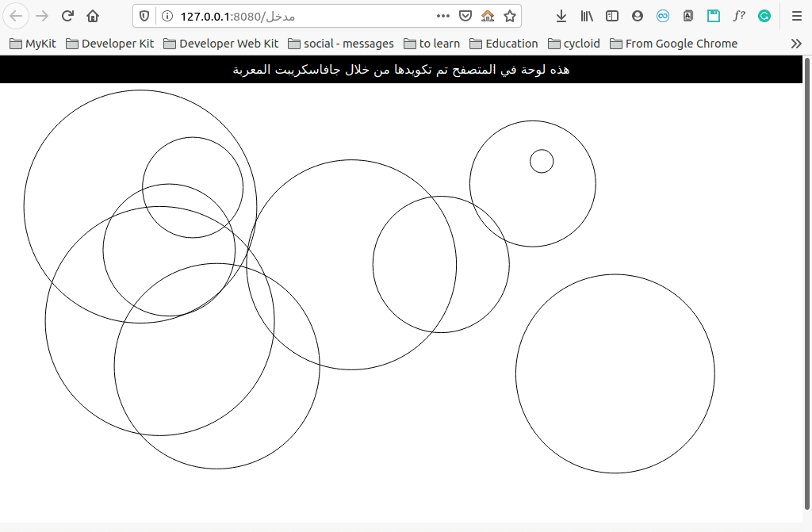Expand the page actions three-dots menu
This screenshot has width=812, height=532.
click(x=443, y=16)
